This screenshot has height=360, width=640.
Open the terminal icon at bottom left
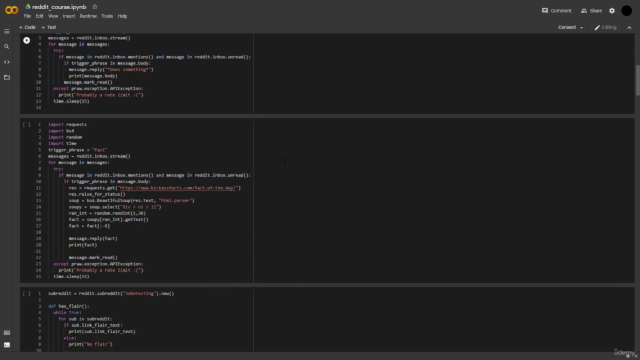[7, 345]
